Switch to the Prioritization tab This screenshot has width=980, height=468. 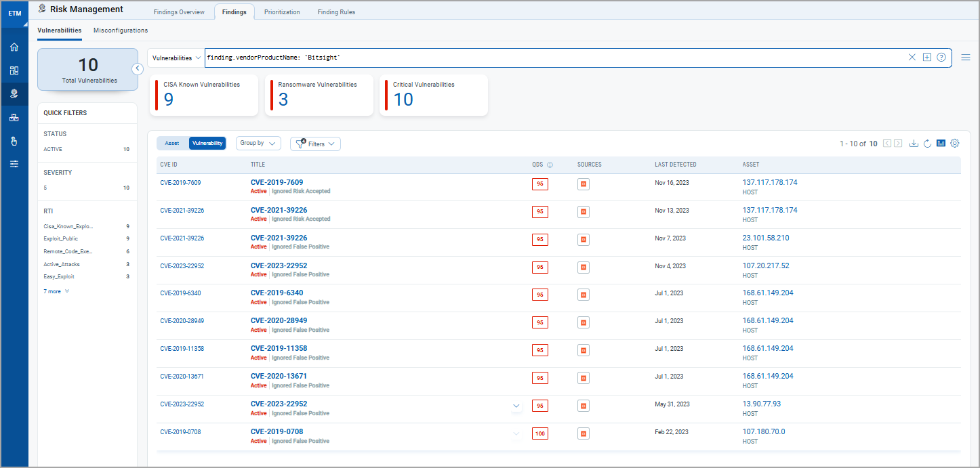(283, 12)
